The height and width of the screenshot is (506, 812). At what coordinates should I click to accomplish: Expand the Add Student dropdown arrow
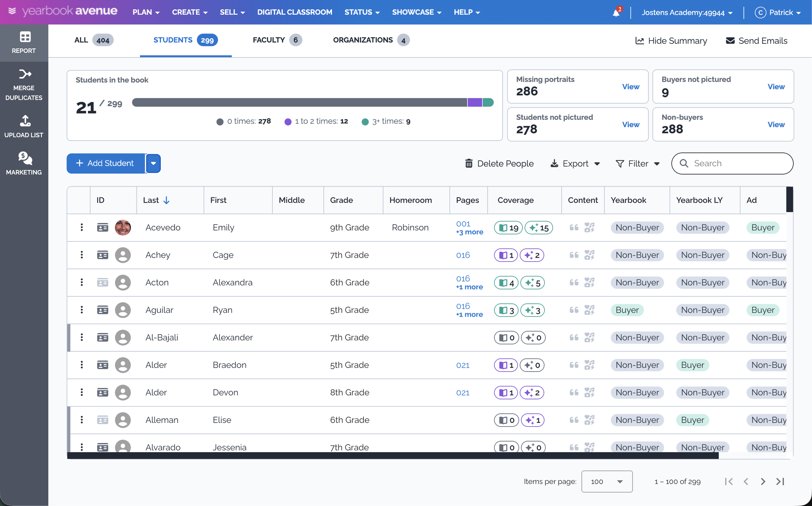pyautogui.click(x=153, y=163)
